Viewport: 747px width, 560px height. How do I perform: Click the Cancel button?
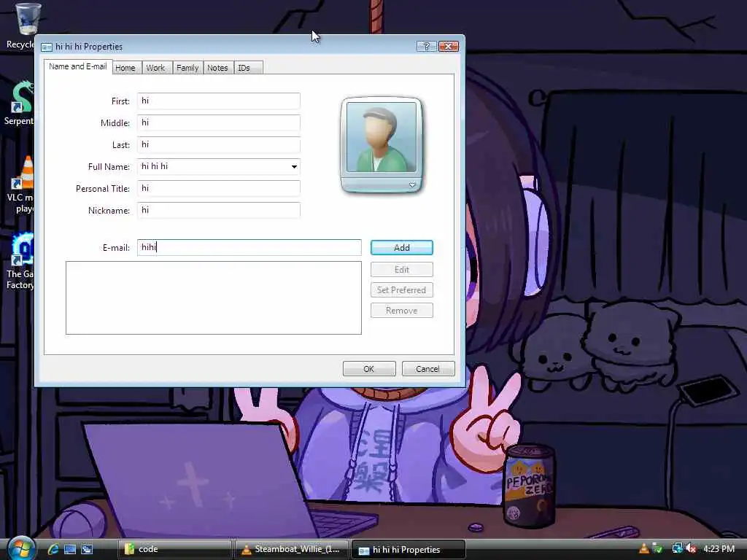[x=427, y=368]
